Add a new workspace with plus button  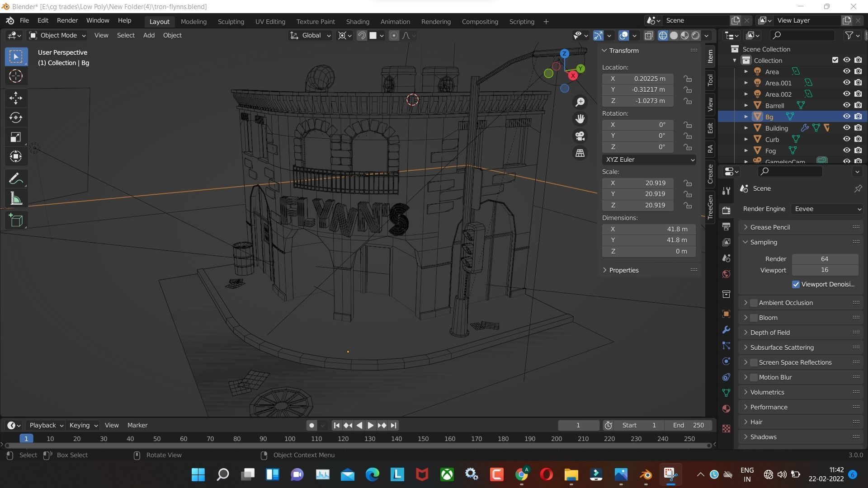(x=546, y=22)
